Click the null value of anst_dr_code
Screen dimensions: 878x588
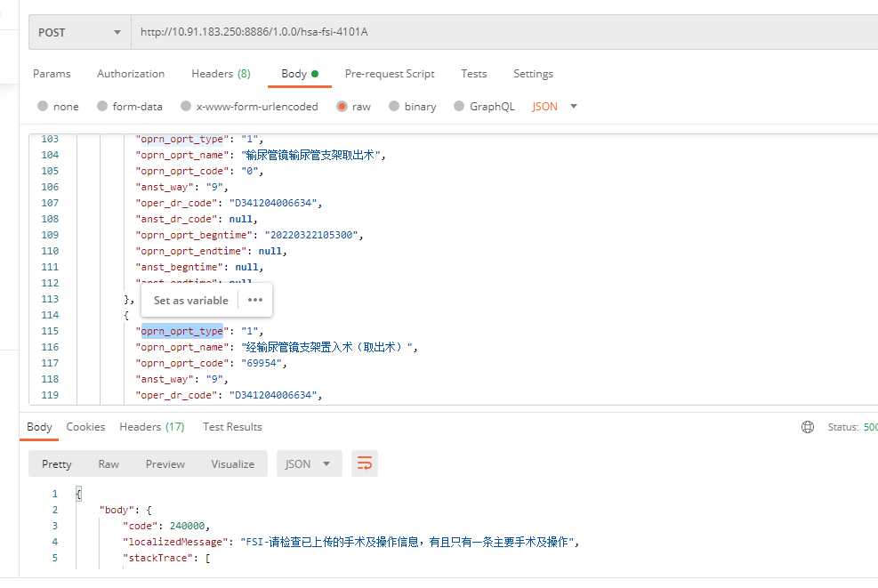241,219
